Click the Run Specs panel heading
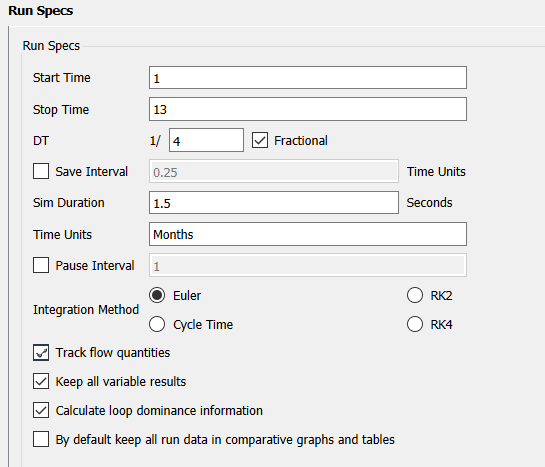This screenshot has height=467, width=545. pyautogui.click(x=41, y=10)
